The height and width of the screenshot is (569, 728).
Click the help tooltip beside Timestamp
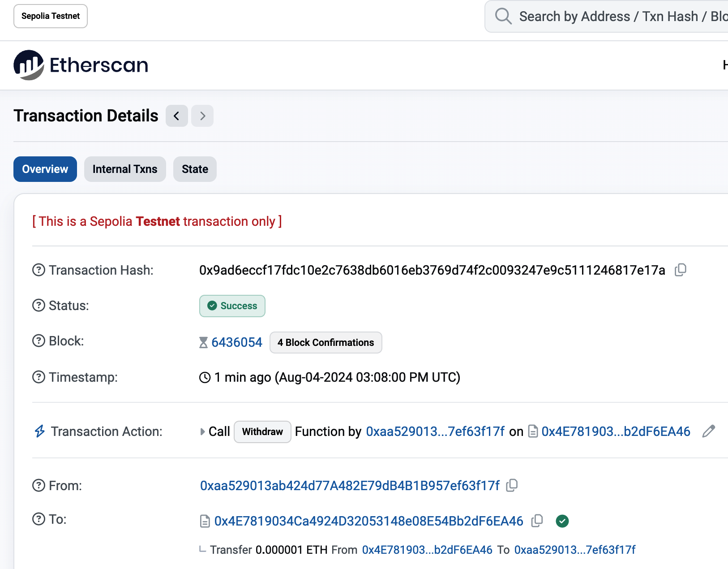pos(38,377)
